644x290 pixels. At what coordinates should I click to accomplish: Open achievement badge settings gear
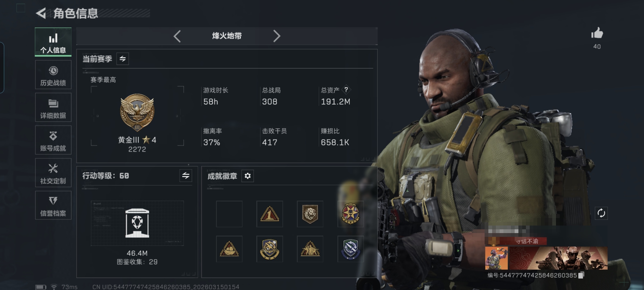[248, 176]
